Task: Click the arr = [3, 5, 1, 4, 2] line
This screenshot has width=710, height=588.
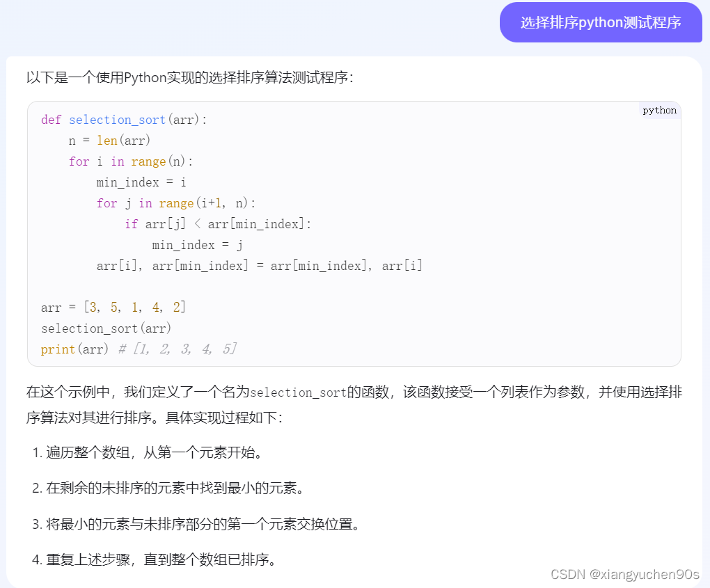Action: [115, 306]
